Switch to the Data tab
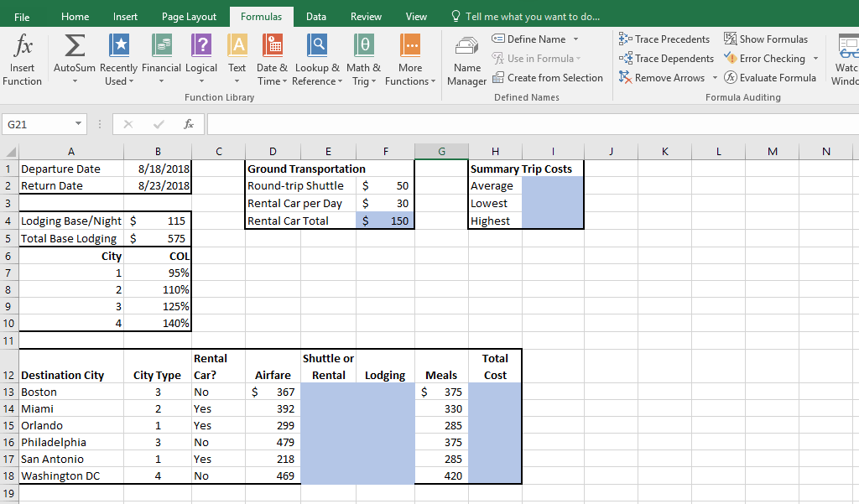This screenshot has width=859, height=504. (316, 17)
